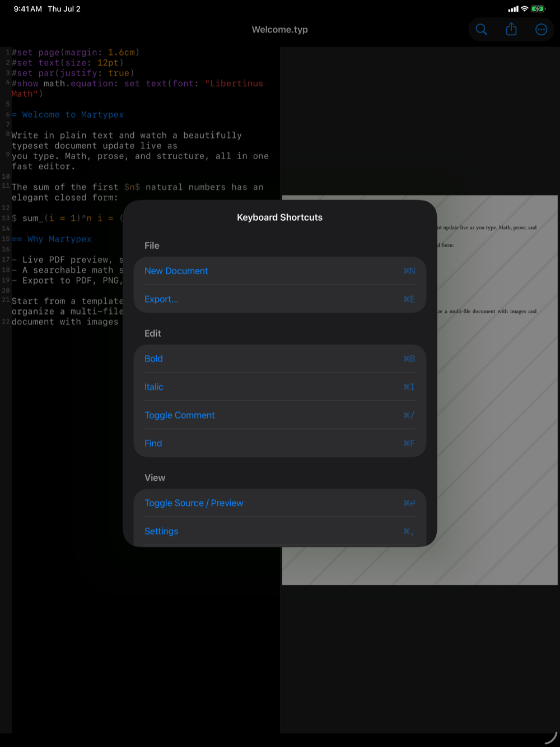This screenshot has height=747, width=560.
Task: Select Toggle Comment shortcut row
Action: tap(280, 415)
